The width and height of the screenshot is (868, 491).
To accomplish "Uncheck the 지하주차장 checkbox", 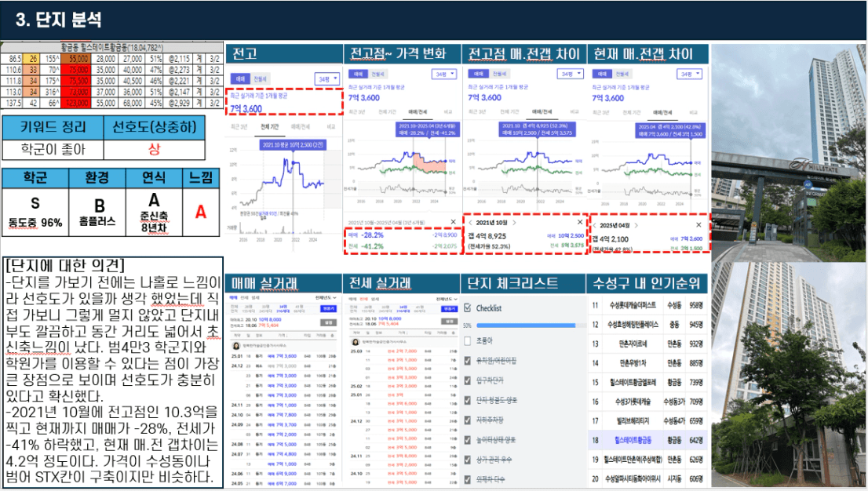I will (468, 420).
